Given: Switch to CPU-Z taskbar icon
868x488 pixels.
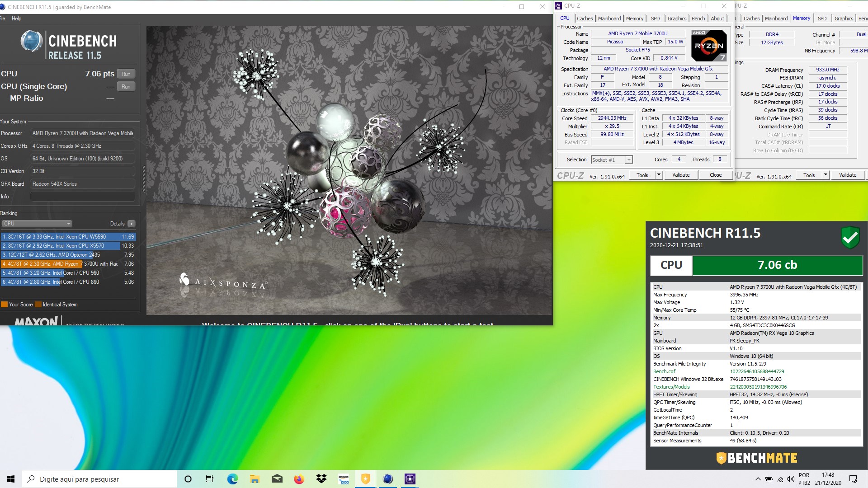Looking at the screenshot, I should click(x=410, y=479).
